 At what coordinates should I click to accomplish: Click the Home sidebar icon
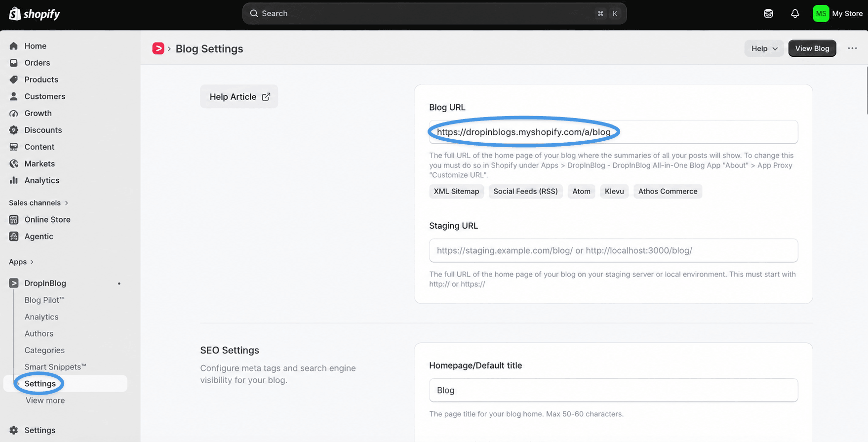[x=14, y=46]
